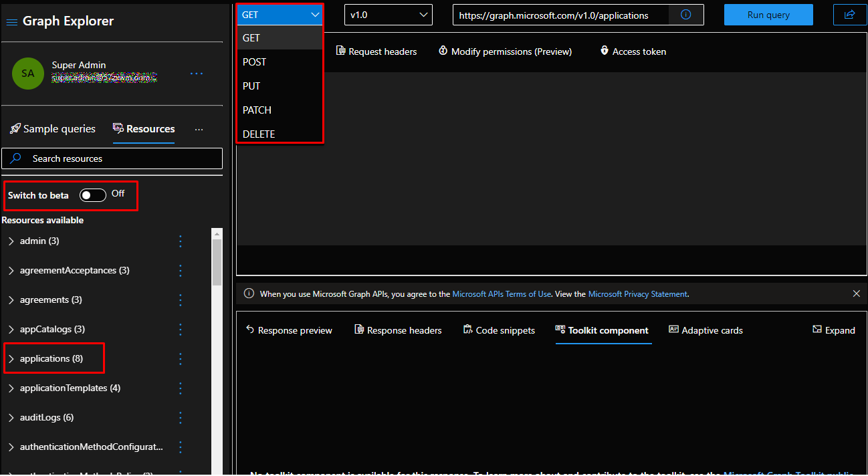Open the Code snippets tab
This screenshot has width=868, height=476.
click(499, 330)
